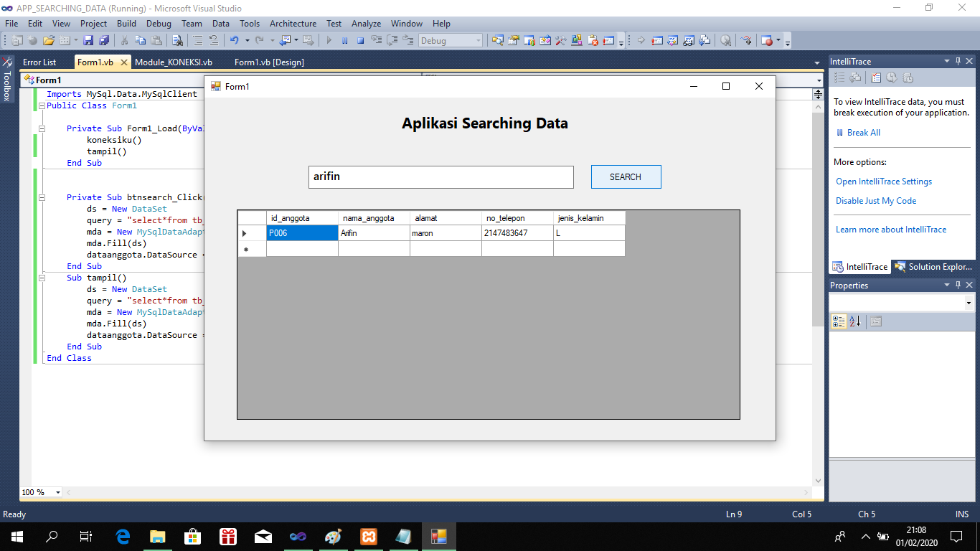Click the auto-hide pin on IntelliTrace panel

tap(958, 61)
